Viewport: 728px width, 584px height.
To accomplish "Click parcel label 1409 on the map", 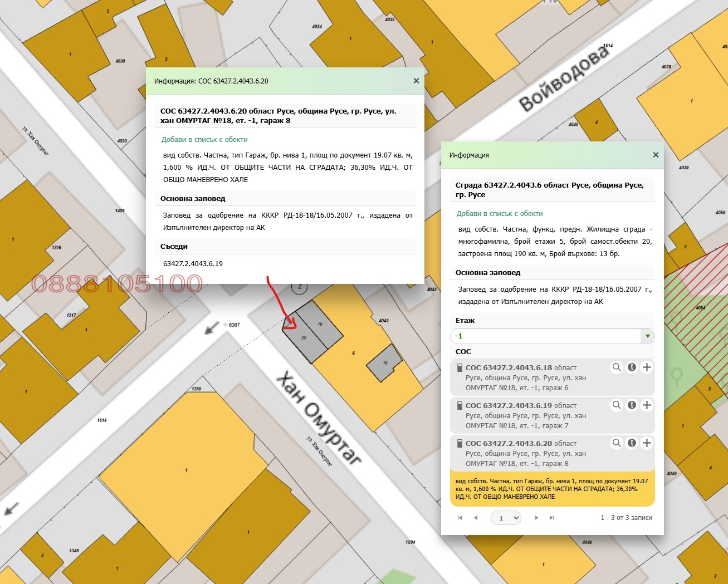I will (120, 210).
